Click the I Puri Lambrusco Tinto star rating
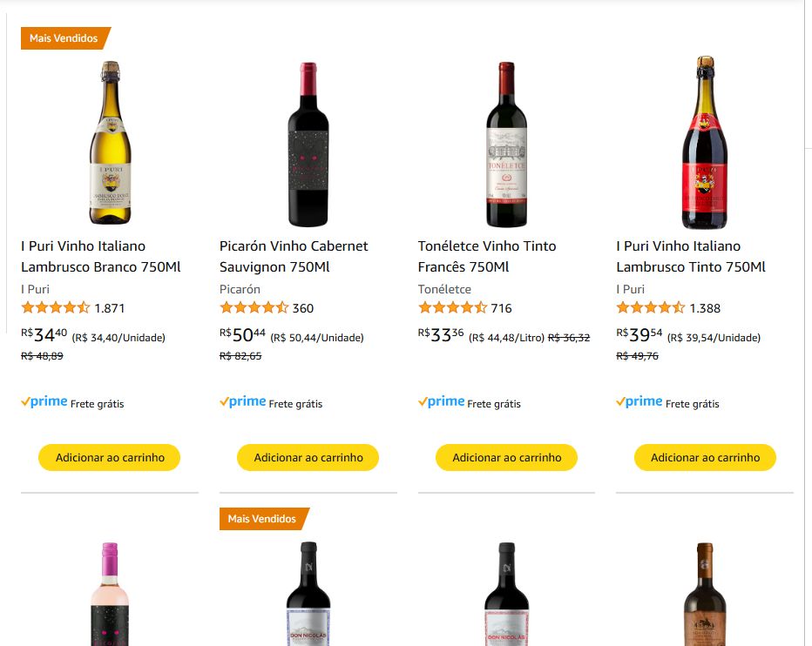Screen dimensions: 812x646 pyautogui.click(x=650, y=307)
